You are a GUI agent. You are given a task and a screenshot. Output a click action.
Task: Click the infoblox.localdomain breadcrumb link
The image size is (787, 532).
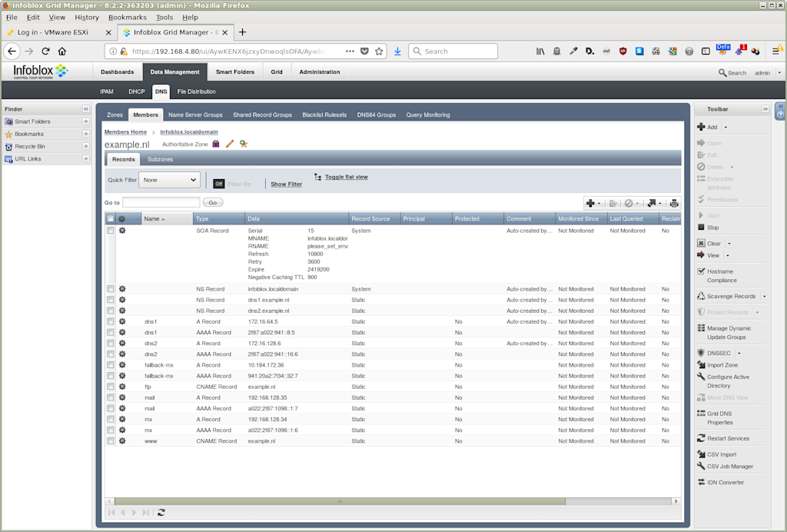click(189, 132)
